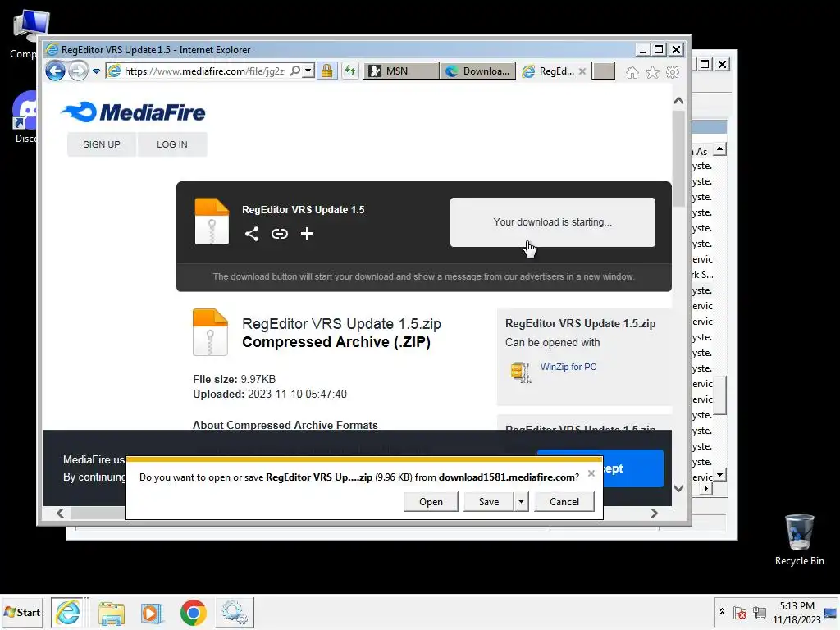
Task: Click the 'About Compressed Archive Formats' heading
Action: pyautogui.click(x=285, y=425)
